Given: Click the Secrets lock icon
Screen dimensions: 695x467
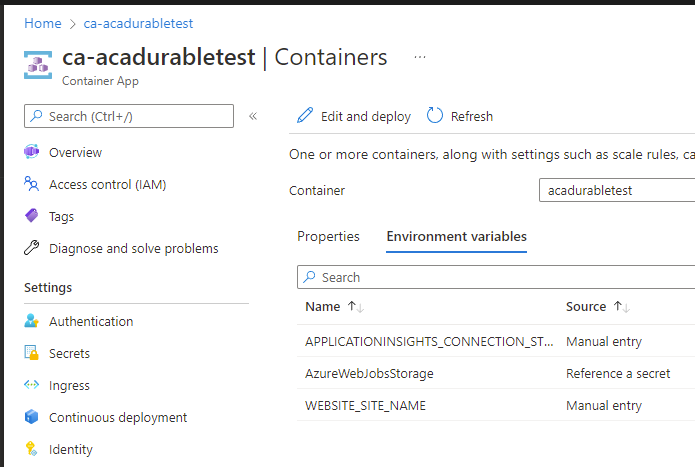Looking at the screenshot, I should pos(31,353).
